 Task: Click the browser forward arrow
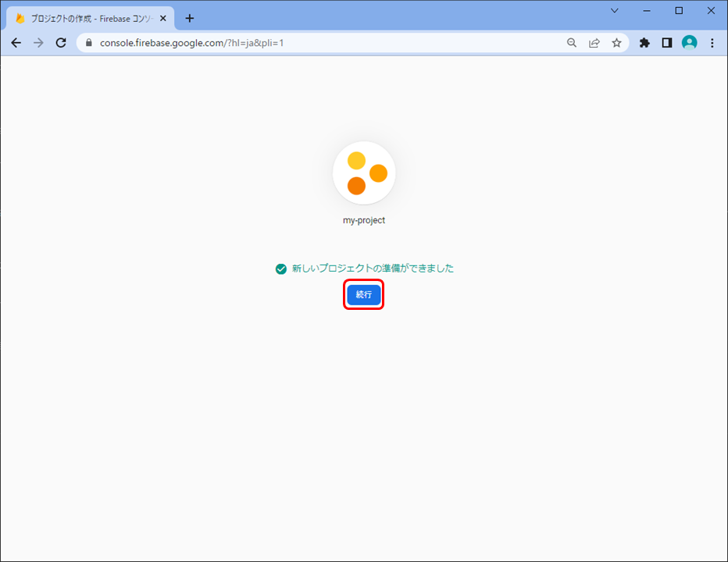38,43
